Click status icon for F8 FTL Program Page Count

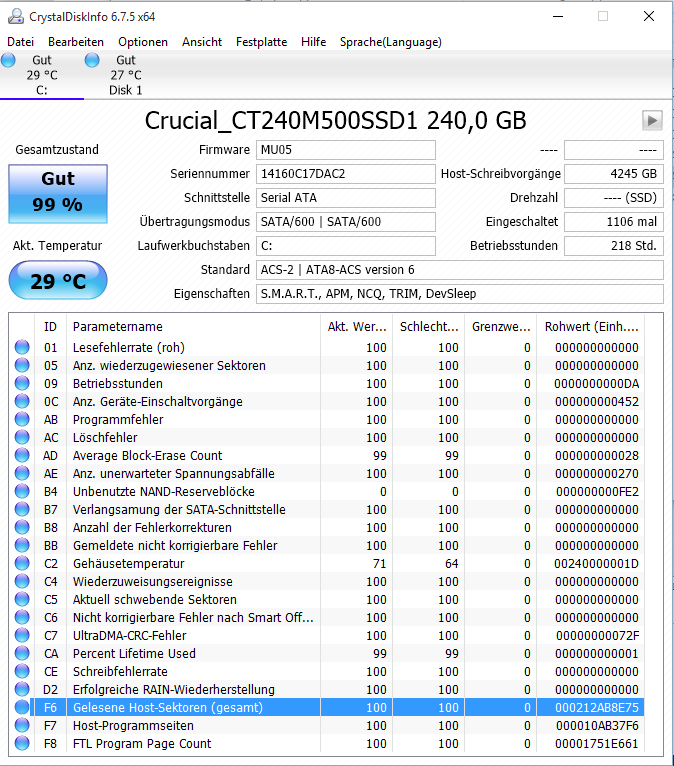pos(22,744)
